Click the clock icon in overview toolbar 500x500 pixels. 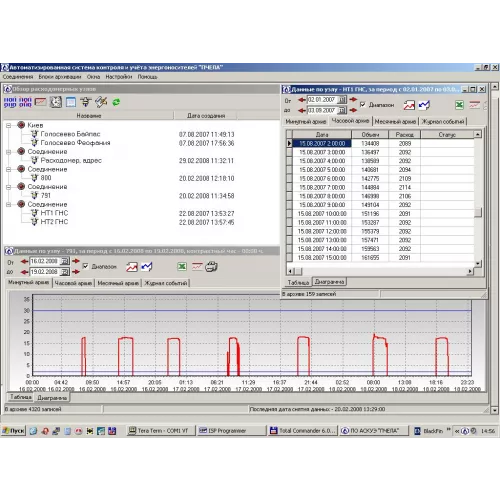click(x=56, y=102)
